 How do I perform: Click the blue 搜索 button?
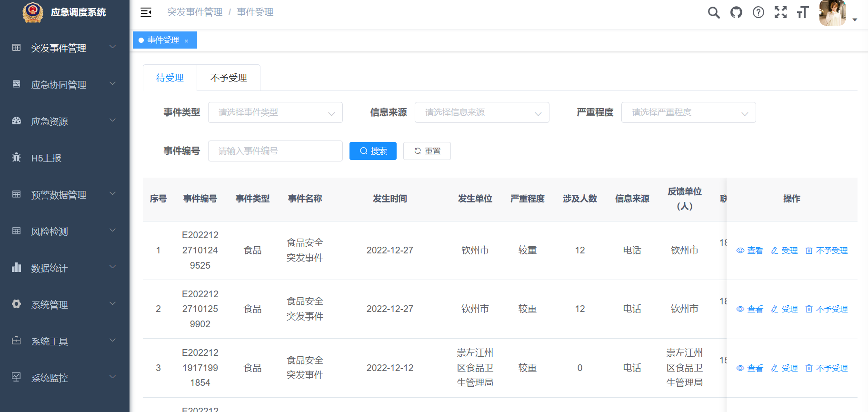point(373,151)
